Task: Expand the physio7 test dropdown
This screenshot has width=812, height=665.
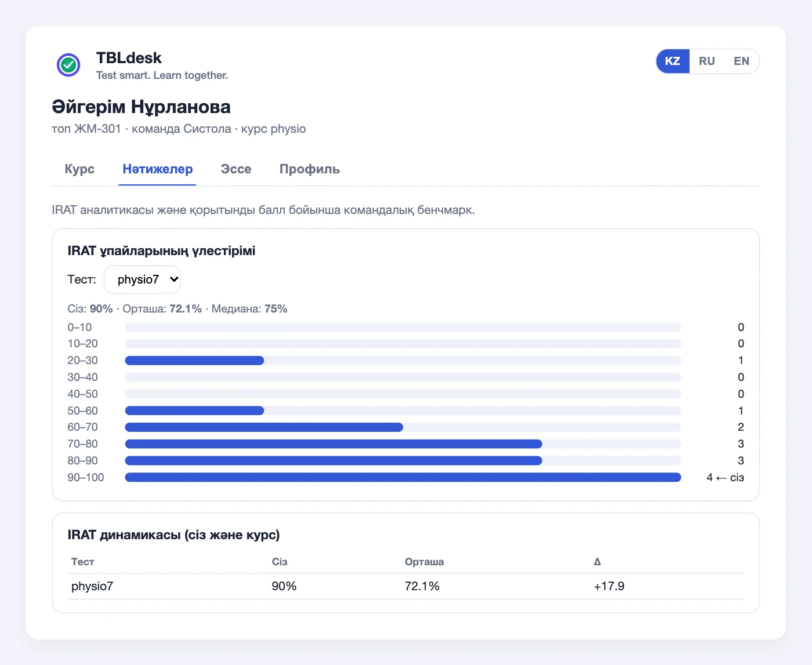Action: (x=142, y=279)
